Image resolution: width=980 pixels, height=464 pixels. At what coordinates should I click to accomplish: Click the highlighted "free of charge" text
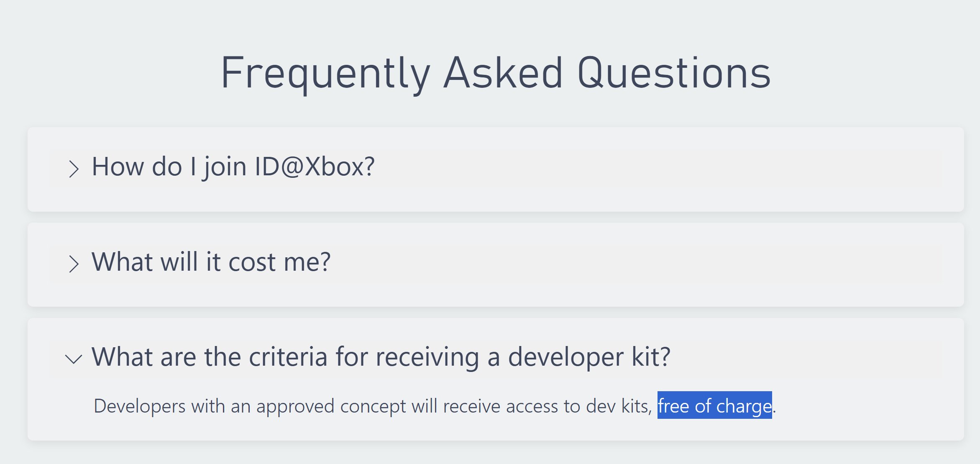714,406
